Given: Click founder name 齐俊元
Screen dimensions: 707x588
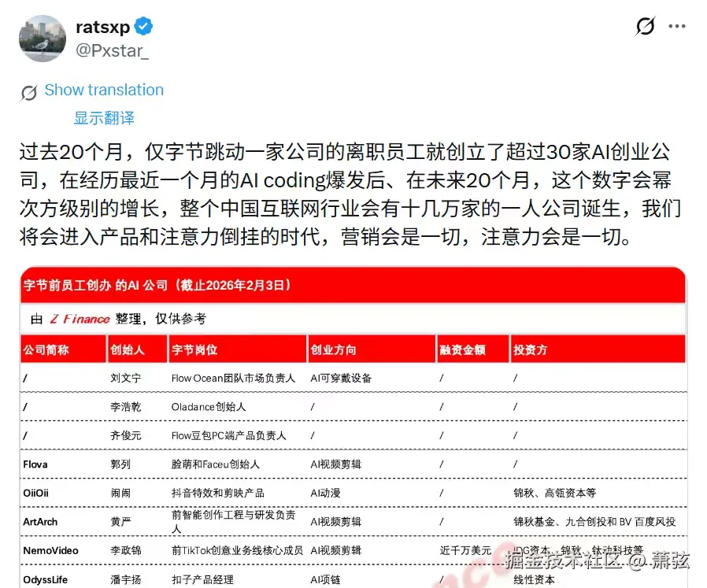Looking at the screenshot, I should (126, 435).
